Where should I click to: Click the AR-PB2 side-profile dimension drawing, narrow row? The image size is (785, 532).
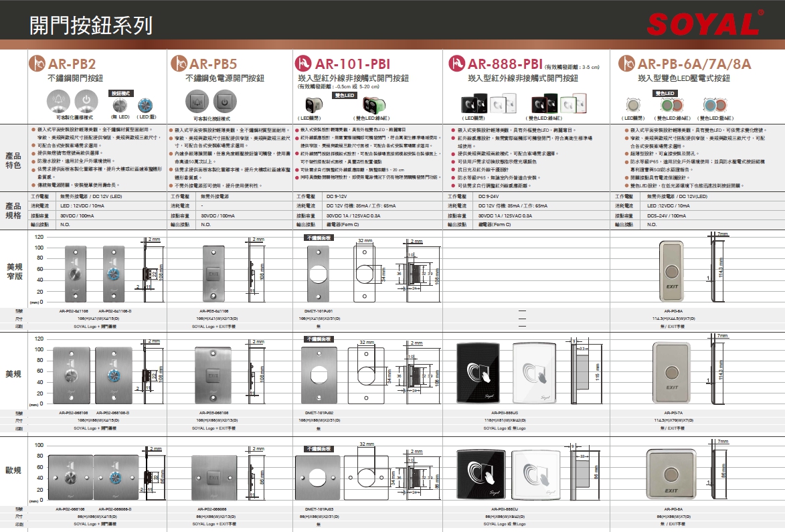(151, 270)
